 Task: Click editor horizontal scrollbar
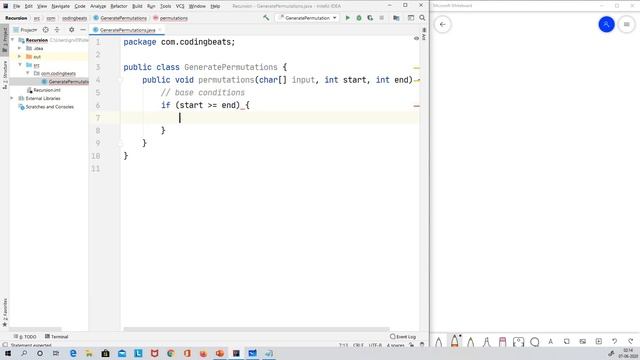tap(256, 329)
